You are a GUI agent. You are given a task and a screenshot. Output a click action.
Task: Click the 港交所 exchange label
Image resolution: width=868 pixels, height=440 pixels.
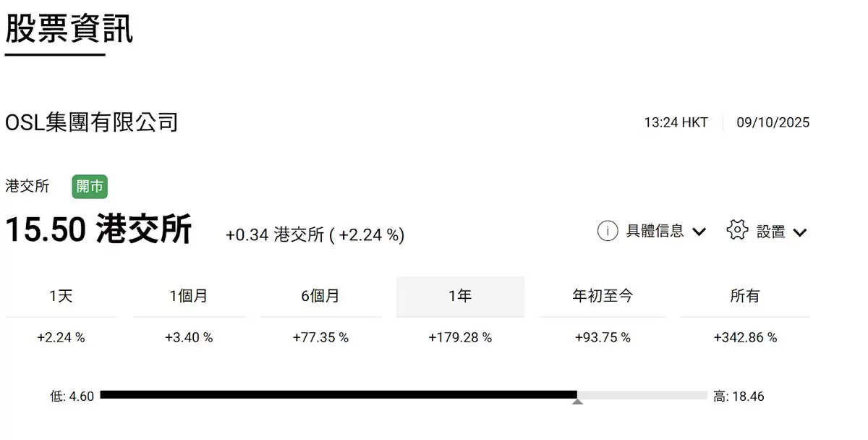coord(27,186)
